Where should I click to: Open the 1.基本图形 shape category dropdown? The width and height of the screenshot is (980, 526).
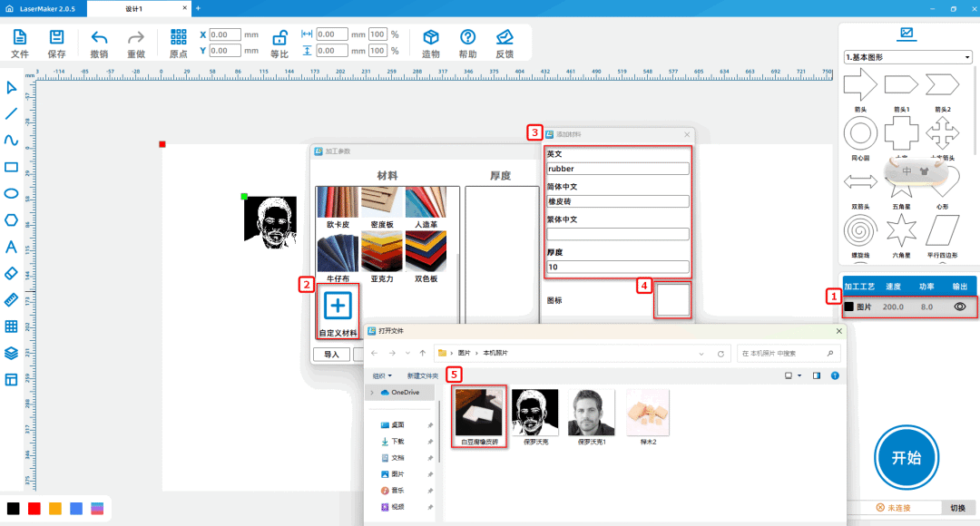907,57
